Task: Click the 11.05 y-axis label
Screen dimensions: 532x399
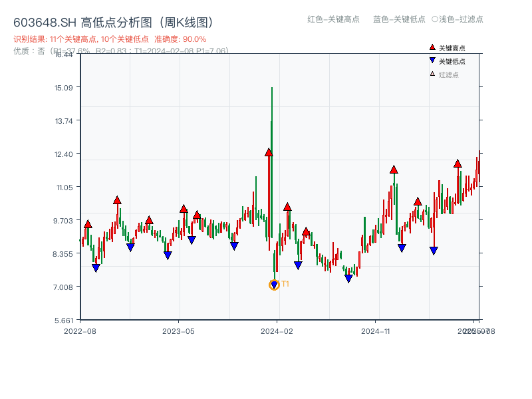Action: (x=64, y=188)
